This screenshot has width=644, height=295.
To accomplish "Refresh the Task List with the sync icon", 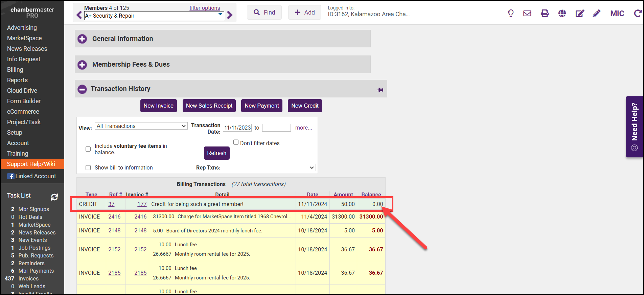I will click(54, 197).
